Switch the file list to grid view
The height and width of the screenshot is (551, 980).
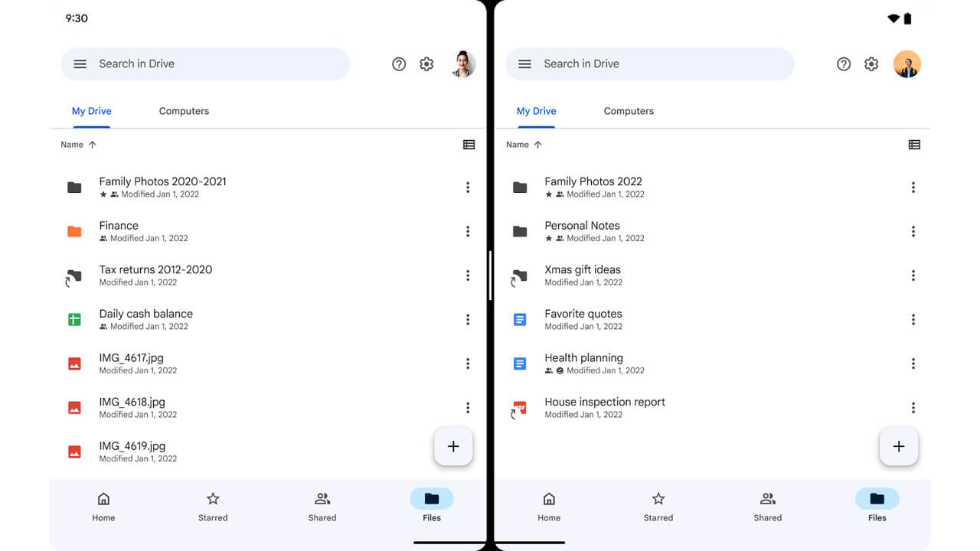point(469,144)
